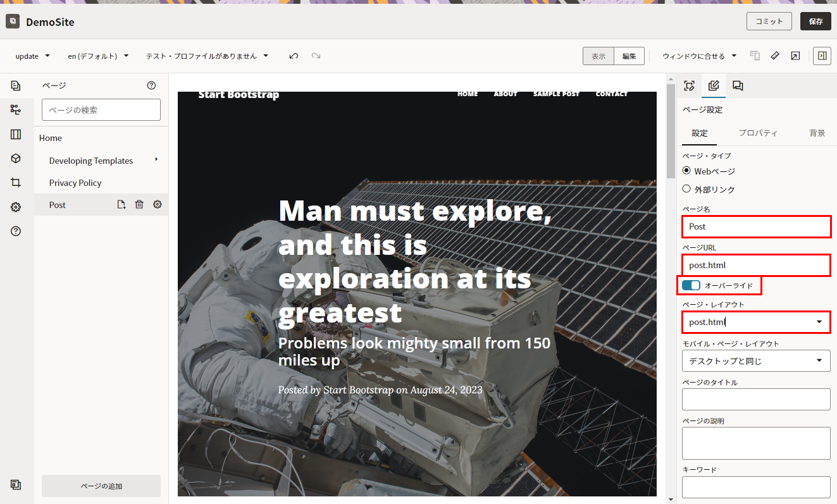Click the page search field
This screenshot has width=837, height=504.
(x=101, y=109)
